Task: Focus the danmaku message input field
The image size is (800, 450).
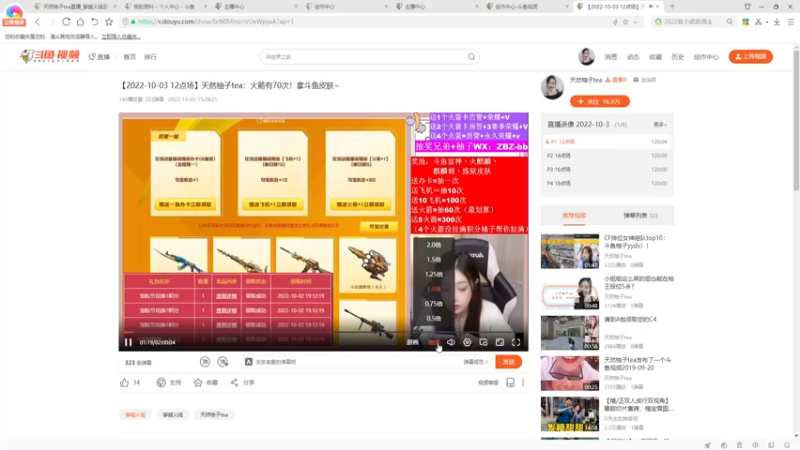Action: [357, 362]
